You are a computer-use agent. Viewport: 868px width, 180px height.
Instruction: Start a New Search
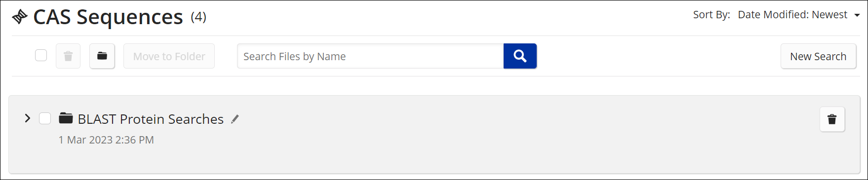pos(818,56)
